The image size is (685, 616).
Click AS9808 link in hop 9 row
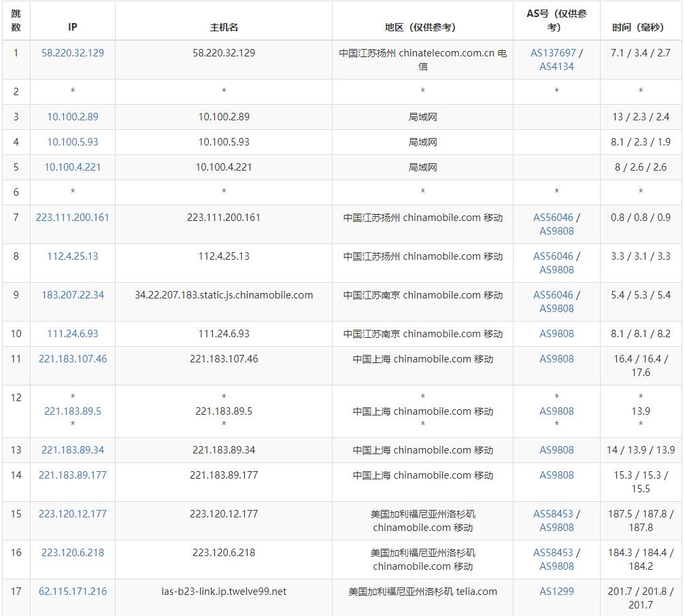(x=556, y=308)
